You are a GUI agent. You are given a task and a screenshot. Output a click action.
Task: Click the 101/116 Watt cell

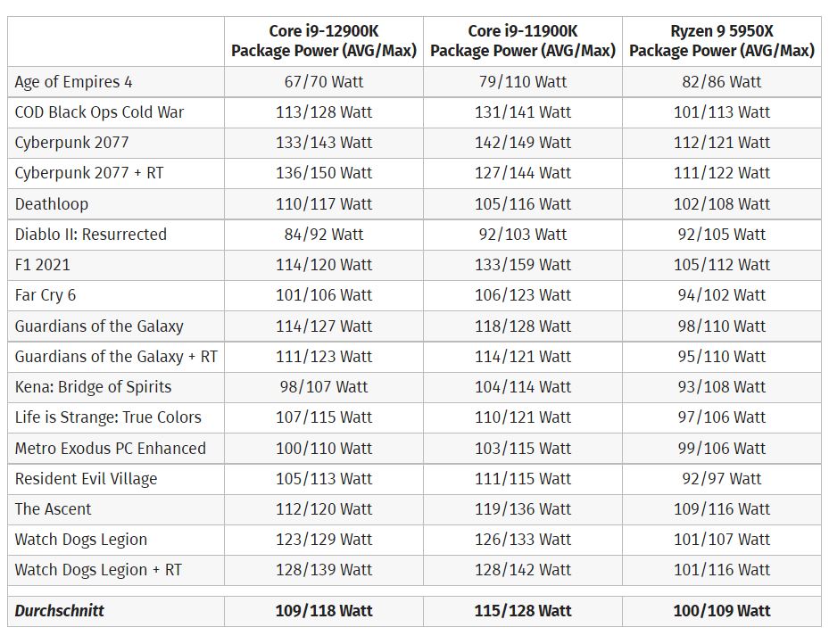[x=722, y=570]
